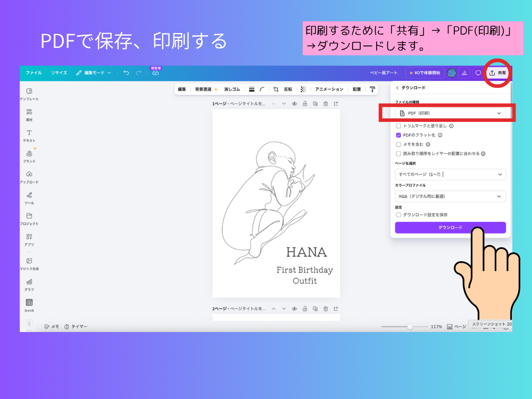Viewport: 532px width, 399px height.
Task: Open the リサイズ menu
Action: pos(59,72)
